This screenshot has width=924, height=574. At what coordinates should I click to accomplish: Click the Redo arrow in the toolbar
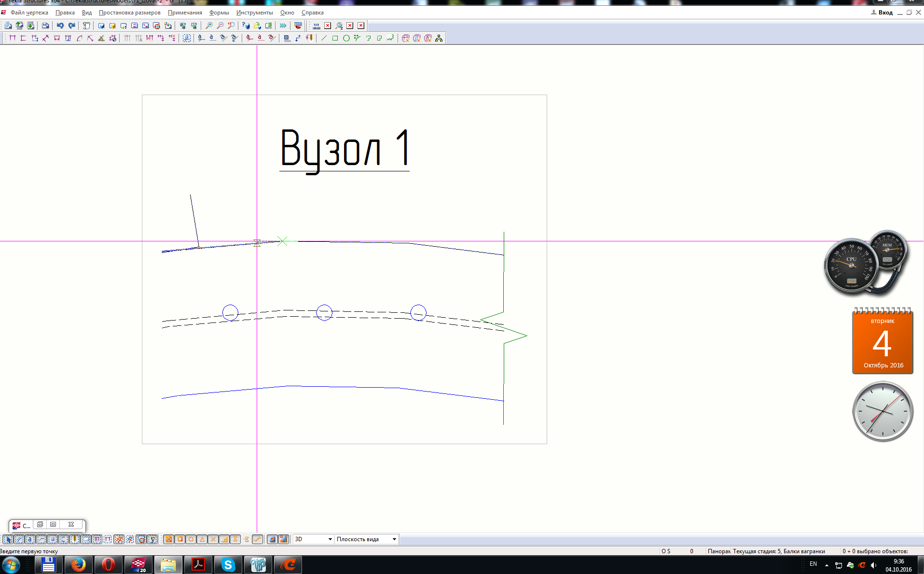(71, 26)
